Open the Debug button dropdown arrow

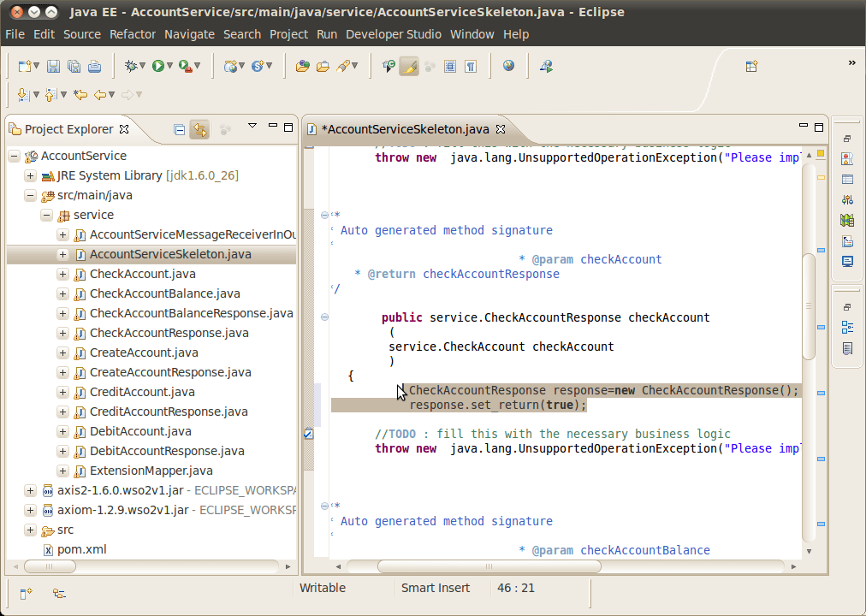(143, 66)
